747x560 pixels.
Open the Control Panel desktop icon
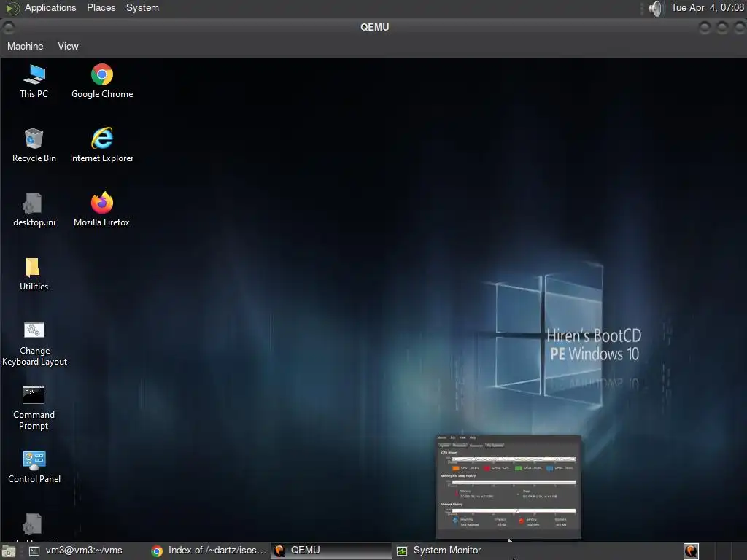[x=34, y=467]
